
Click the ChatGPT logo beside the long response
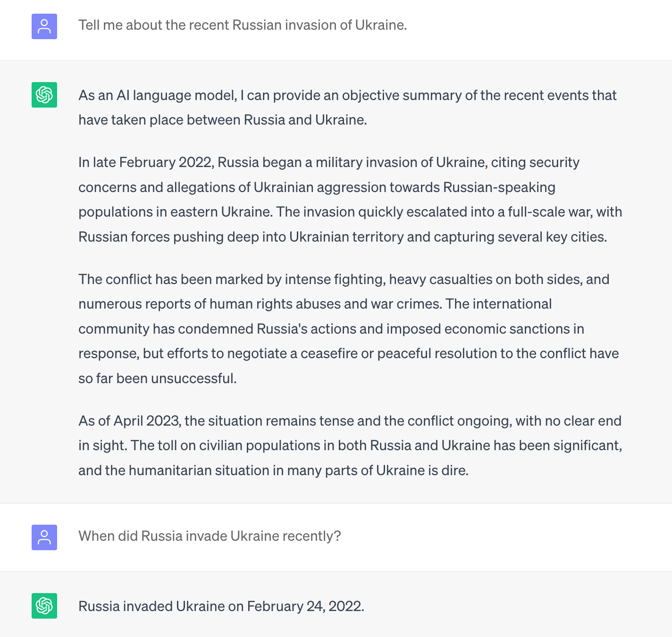tap(44, 95)
